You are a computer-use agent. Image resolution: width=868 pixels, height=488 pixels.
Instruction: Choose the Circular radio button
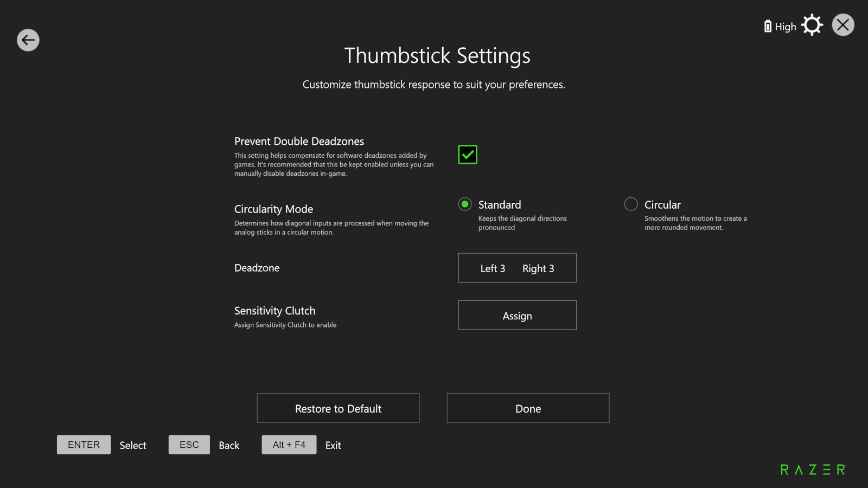coord(631,204)
